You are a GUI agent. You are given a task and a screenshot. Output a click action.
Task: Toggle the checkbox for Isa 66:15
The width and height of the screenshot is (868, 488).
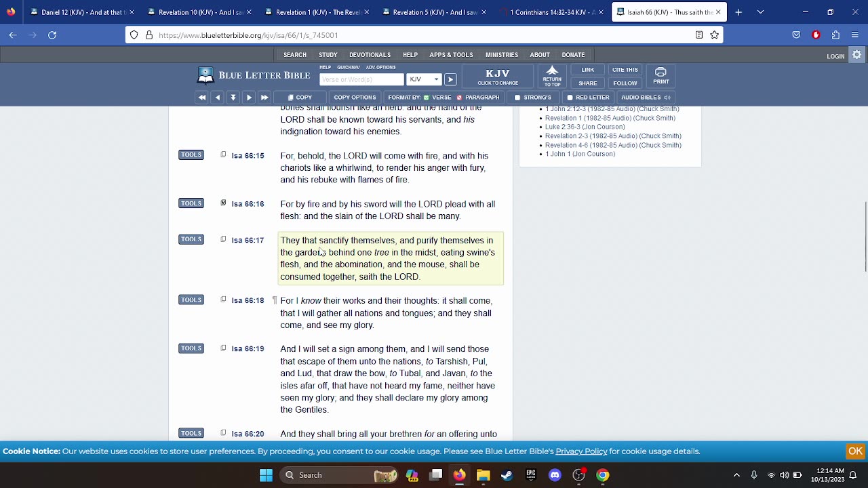pyautogui.click(x=223, y=155)
